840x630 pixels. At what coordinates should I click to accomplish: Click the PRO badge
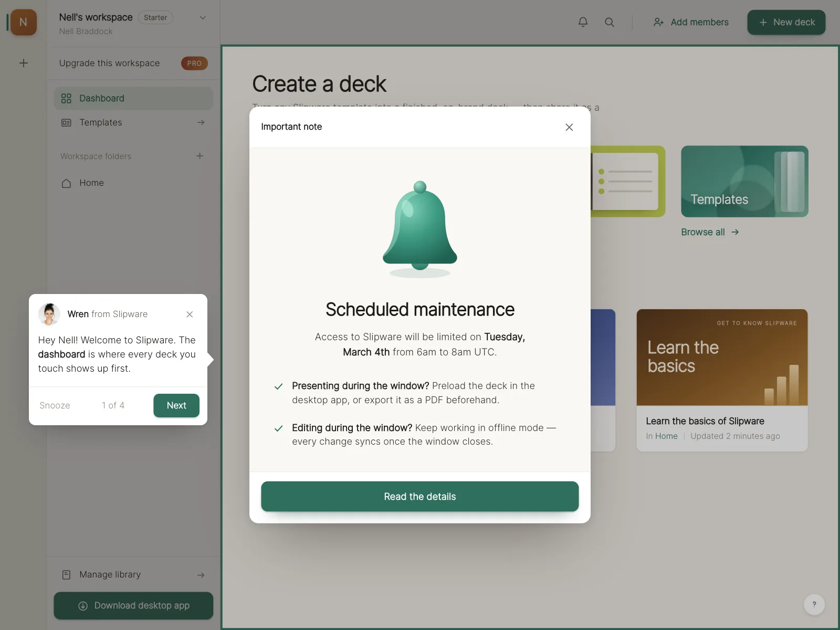pyautogui.click(x=194, y=63)
